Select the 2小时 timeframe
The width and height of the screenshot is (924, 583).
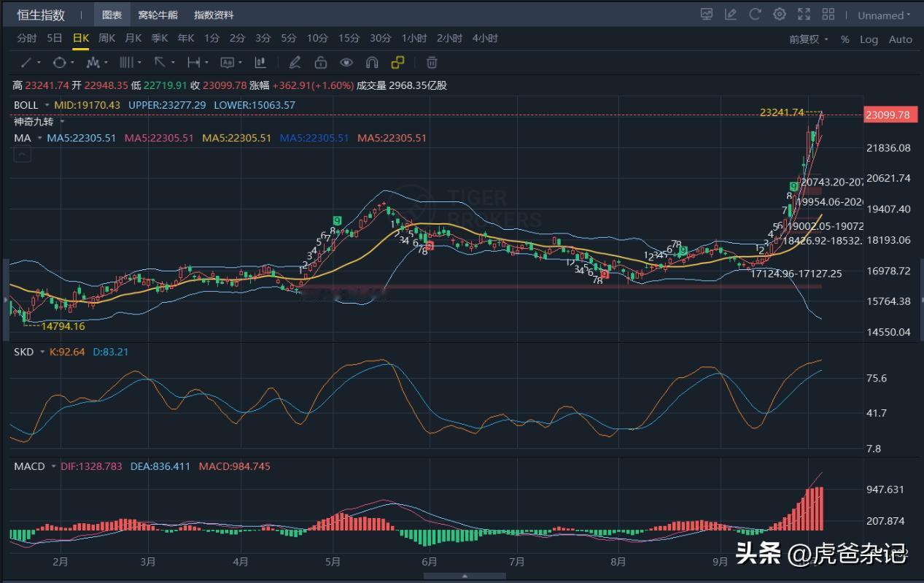449,39
